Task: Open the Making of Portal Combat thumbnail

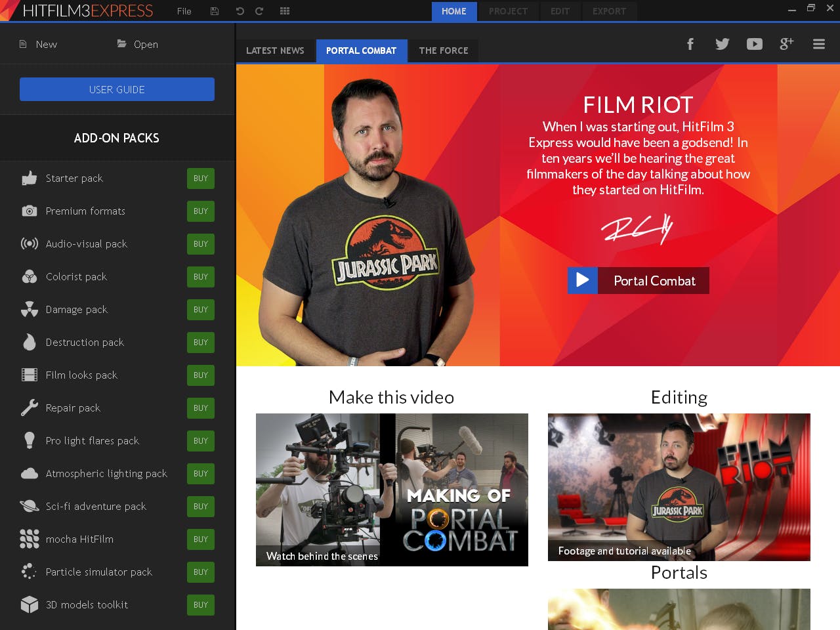Action: [392, 490]
